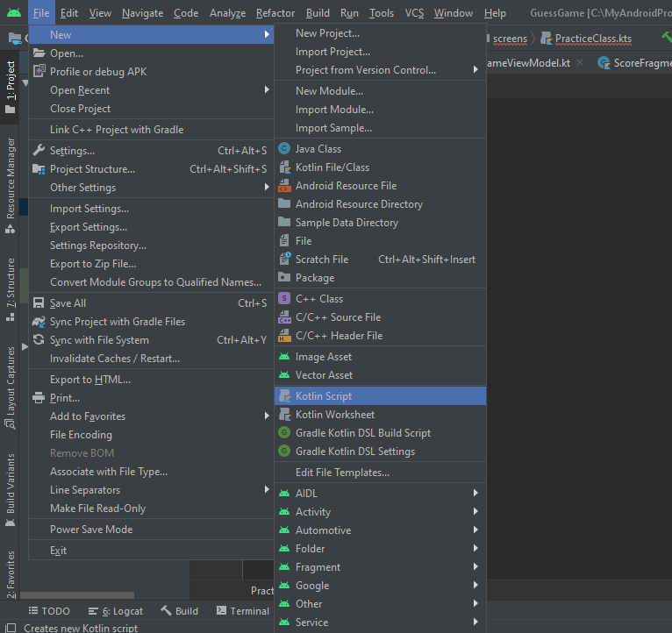Click the Image Asset android icon
The height and width of the screenshot is (633, 672).
284,357
